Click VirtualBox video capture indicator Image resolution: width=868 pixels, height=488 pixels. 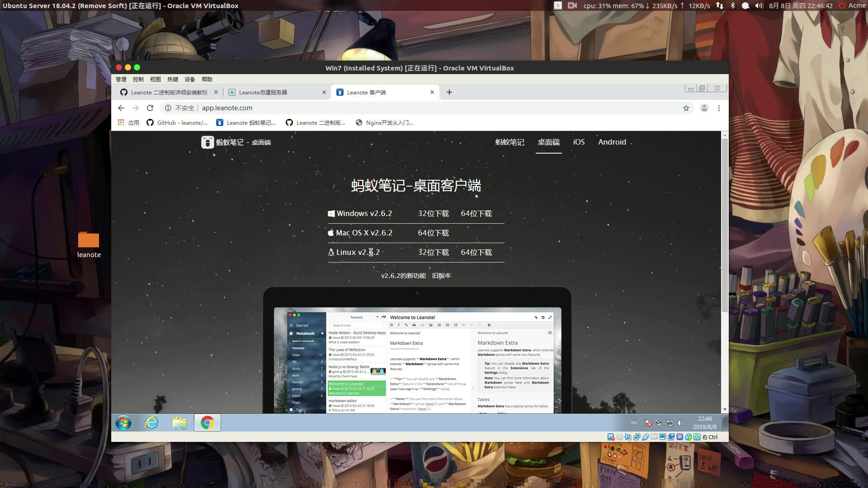coord(671,437)
